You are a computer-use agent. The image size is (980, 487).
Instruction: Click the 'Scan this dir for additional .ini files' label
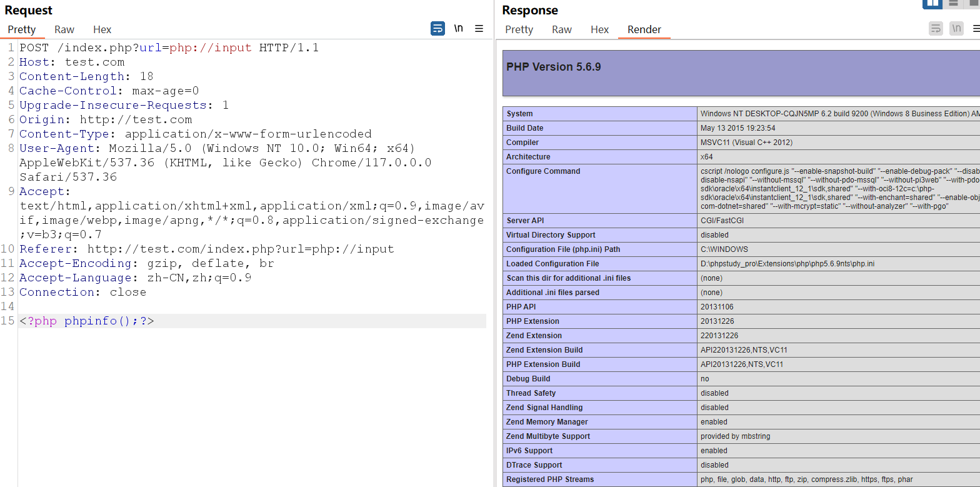569,278
